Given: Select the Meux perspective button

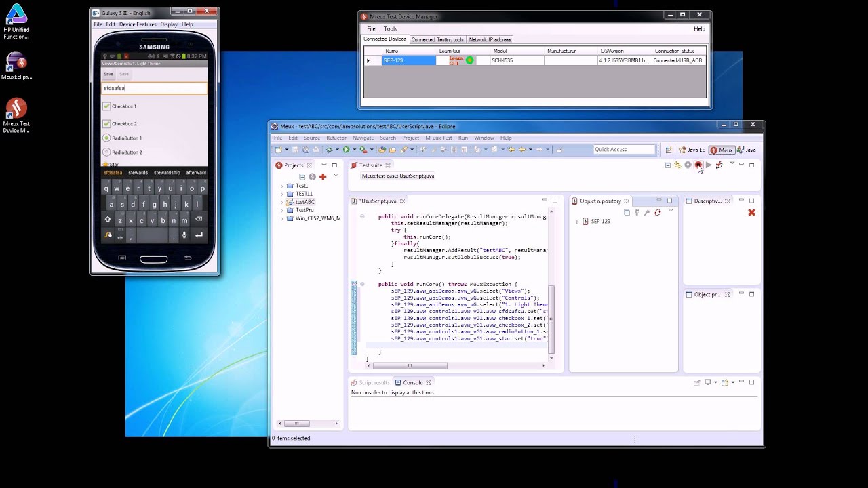Looking at the screenshot, I should [722, 150].
